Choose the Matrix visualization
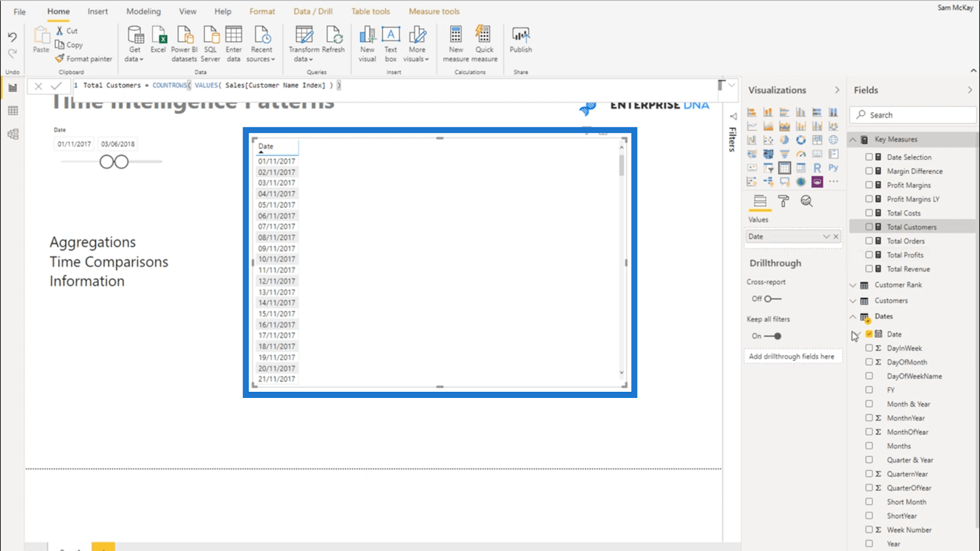The width and height of the screenshot is (980, 551). point(801,168)
